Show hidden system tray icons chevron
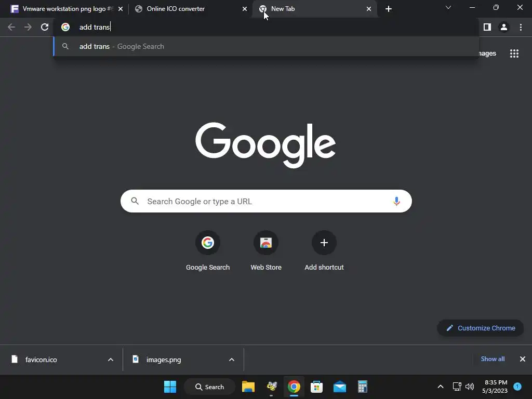Image resolution: width=532 pixels, height=399 pixels. pyautogui.click(x=441, y=387)
